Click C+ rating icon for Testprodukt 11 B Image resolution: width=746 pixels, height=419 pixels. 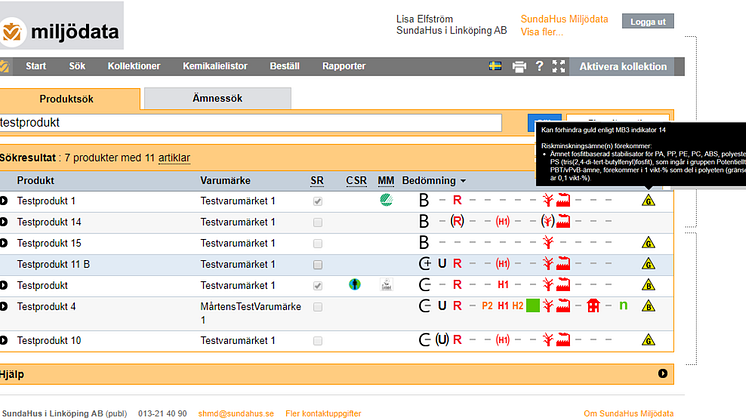(425, 263)
